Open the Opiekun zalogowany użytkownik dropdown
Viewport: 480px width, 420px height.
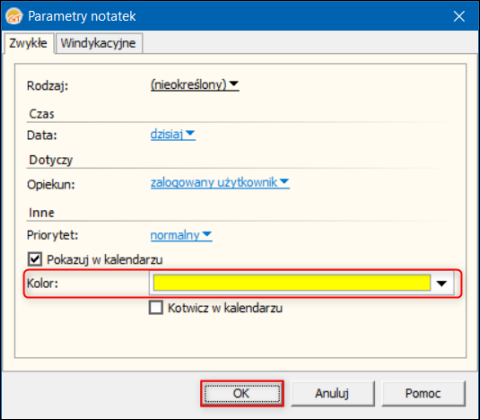coord(220,182)
